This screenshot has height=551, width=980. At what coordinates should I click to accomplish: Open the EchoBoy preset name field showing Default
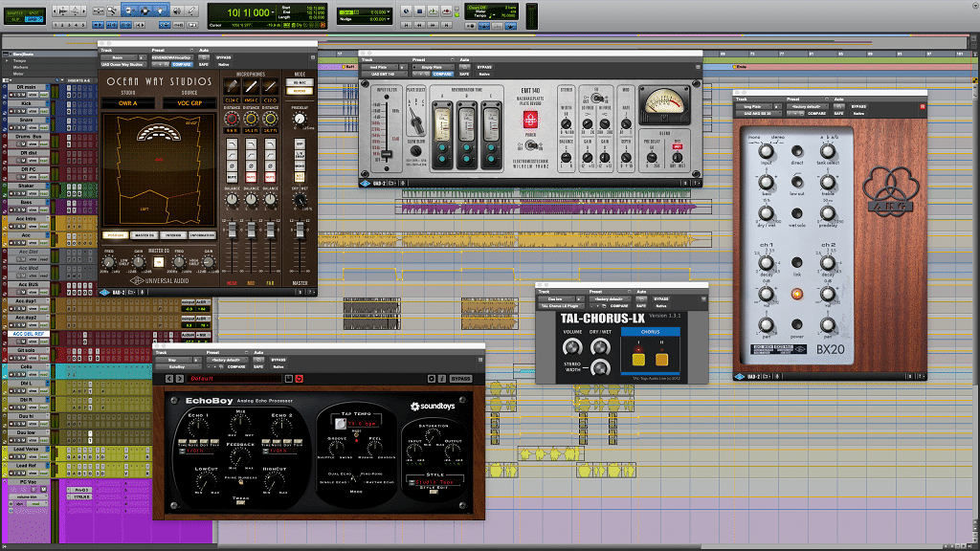pos(234,379)
